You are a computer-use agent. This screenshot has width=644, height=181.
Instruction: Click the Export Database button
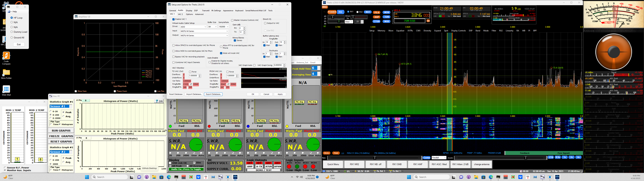(213, 94)
